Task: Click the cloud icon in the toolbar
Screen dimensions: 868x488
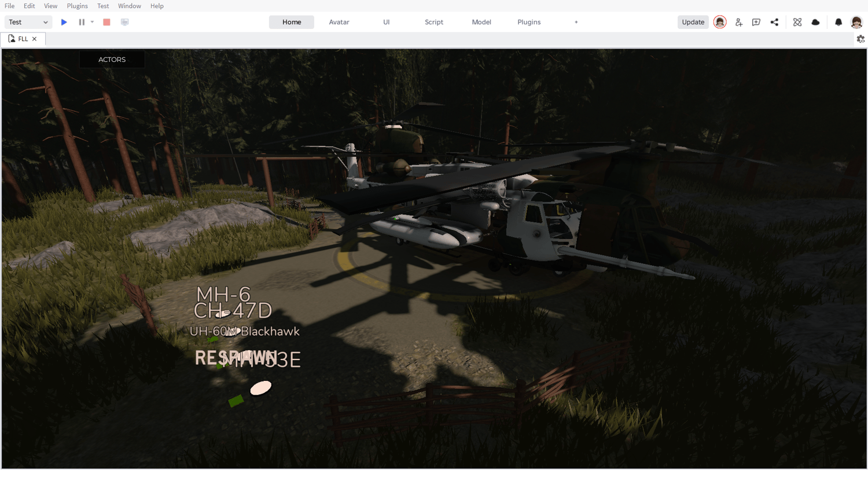Action: tap(815, 22)
